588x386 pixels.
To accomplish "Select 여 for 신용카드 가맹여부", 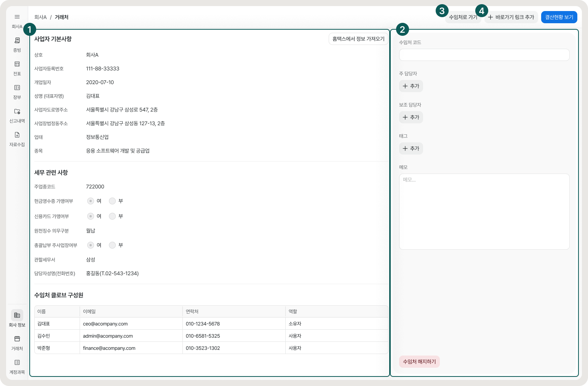I will (x=91, y=216).
